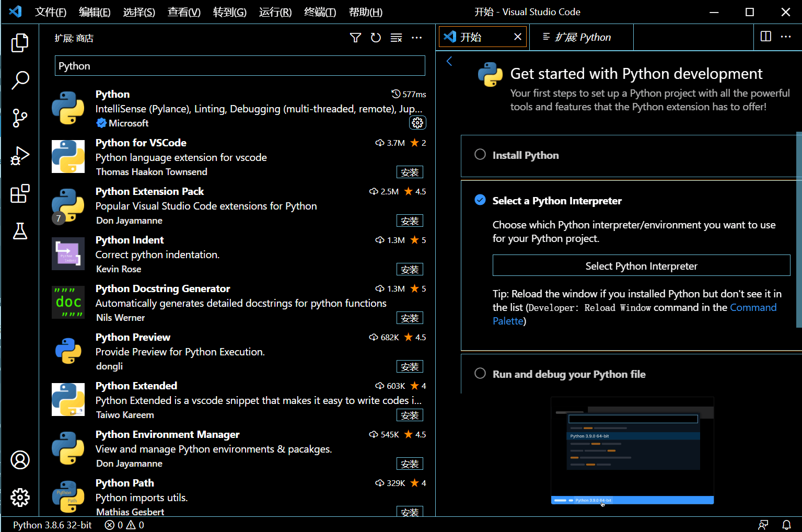
Task: Click the VS Code logo in title bar
Action: [x=15, y=11]
